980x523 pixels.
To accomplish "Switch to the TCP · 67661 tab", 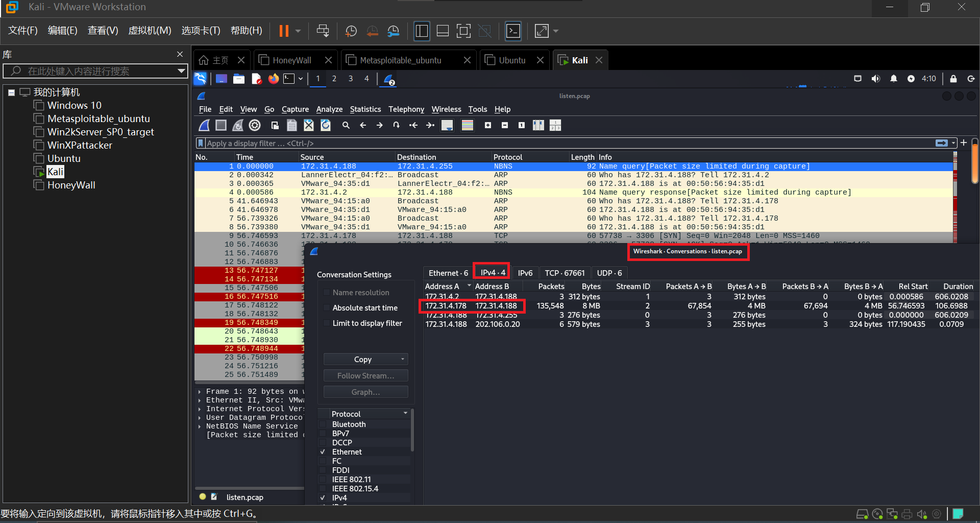I will click(x=565, y=273).
